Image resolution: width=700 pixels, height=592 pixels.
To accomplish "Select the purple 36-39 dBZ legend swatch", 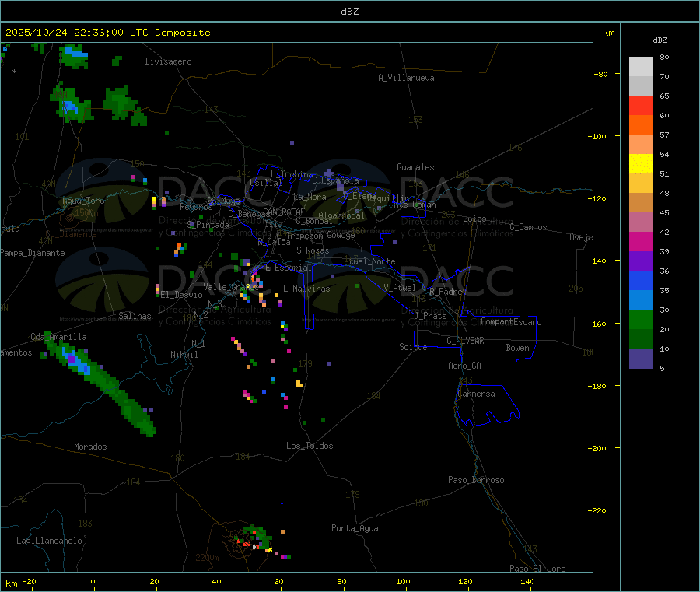I will tap(641, 261).
